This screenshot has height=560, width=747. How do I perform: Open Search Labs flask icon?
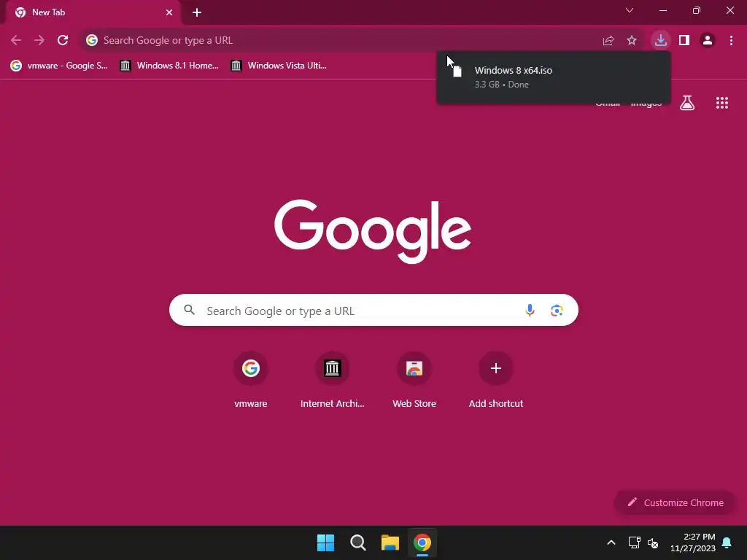pos(687,103)
